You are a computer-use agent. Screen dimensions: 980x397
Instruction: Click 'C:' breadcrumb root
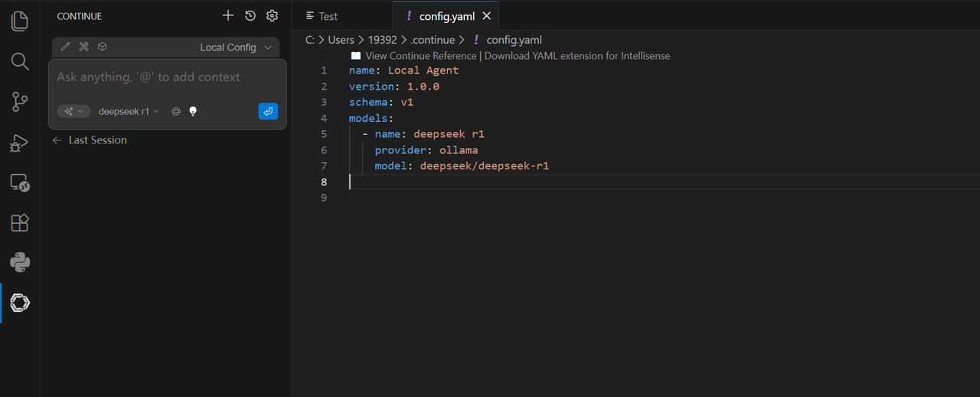(x=310, y=40)
